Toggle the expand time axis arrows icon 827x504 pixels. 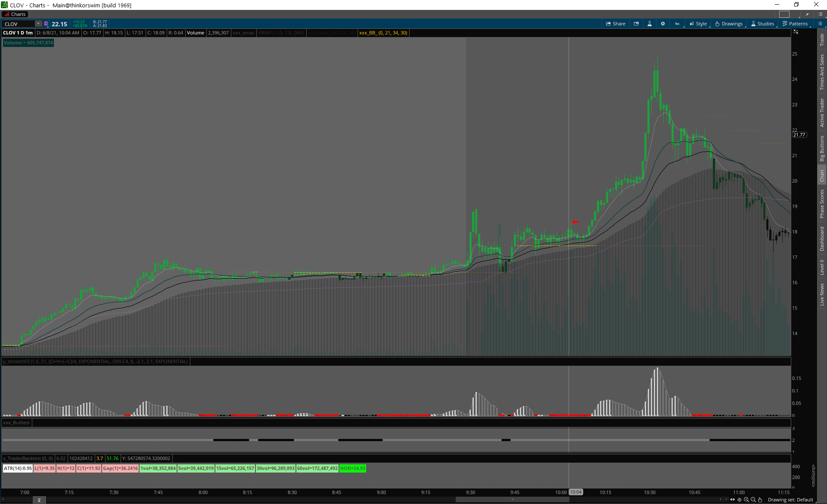(x=732, y=500)
